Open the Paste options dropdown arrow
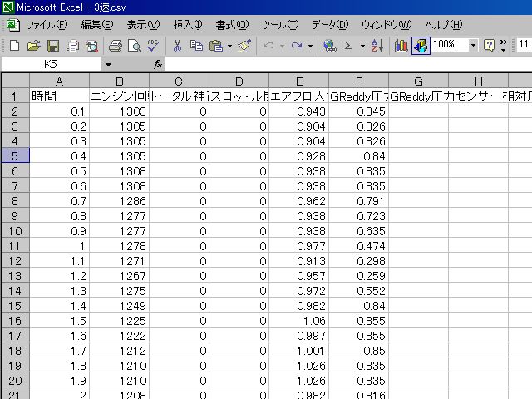 tap(229, 46)
